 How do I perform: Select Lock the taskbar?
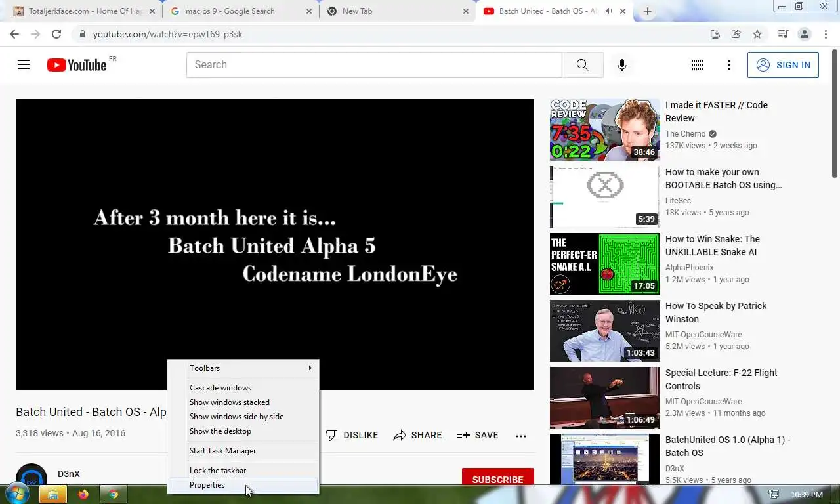tap(243, 471)
